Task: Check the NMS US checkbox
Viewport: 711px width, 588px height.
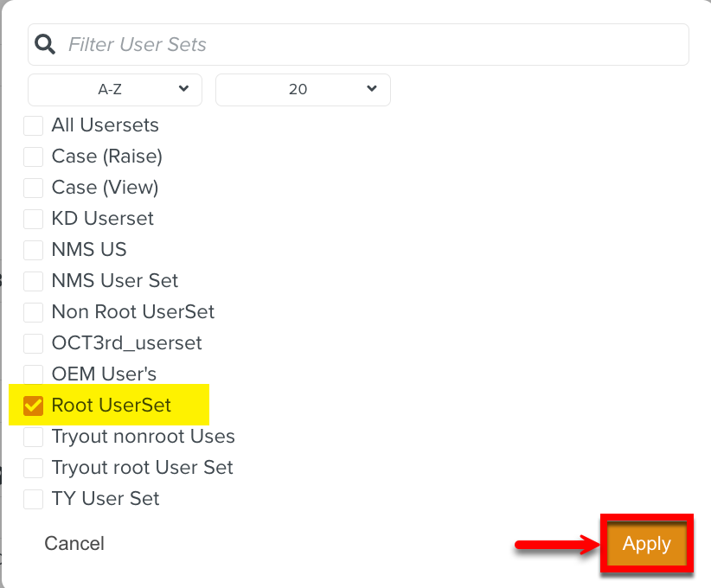Action: 34,250
